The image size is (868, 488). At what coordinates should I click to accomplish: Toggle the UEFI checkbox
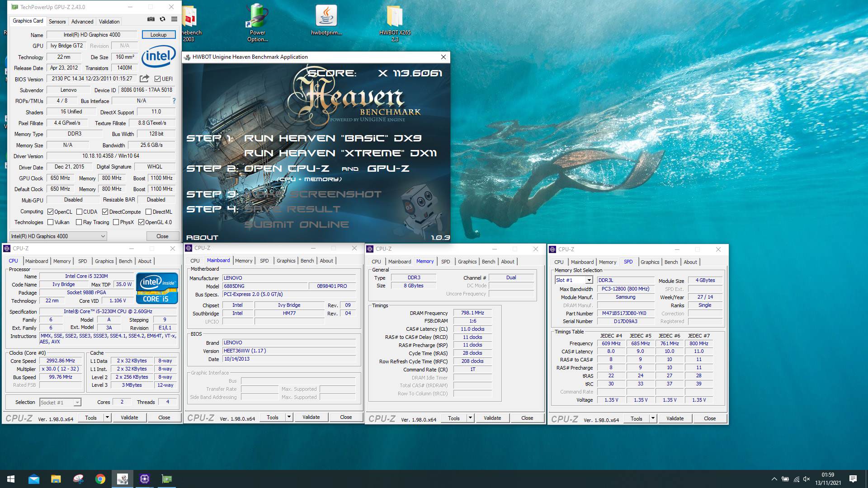157,79
